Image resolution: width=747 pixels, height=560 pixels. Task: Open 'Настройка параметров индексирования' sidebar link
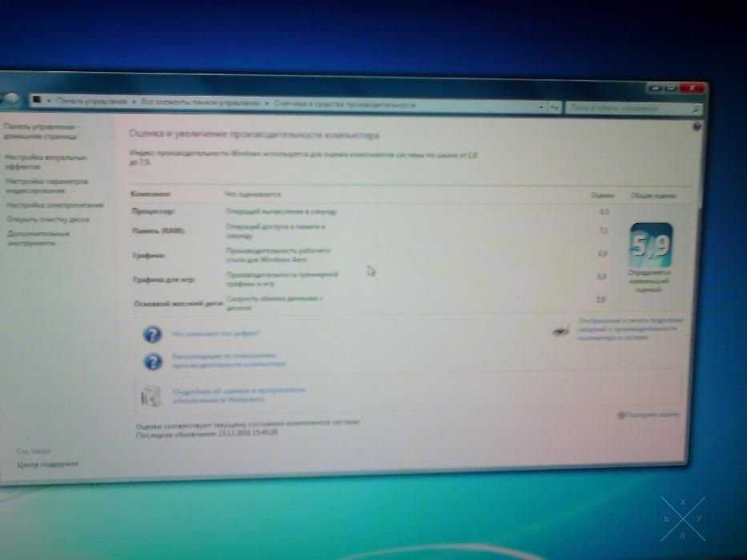point(47,186)
